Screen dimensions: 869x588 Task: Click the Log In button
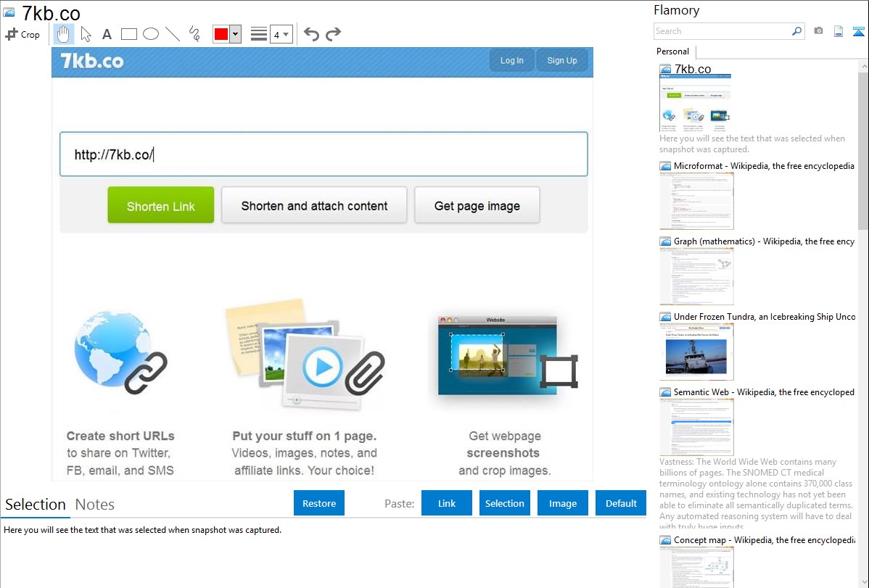[x=511, y=60]
